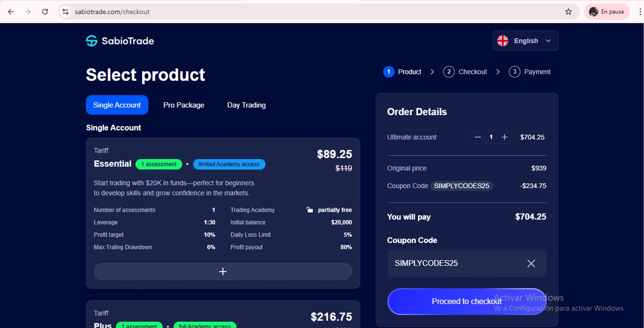Image resolution: width=644 pixels, height=328 pixels.
Task: Click the Essential price $89.25
Action: coord(334,154)
